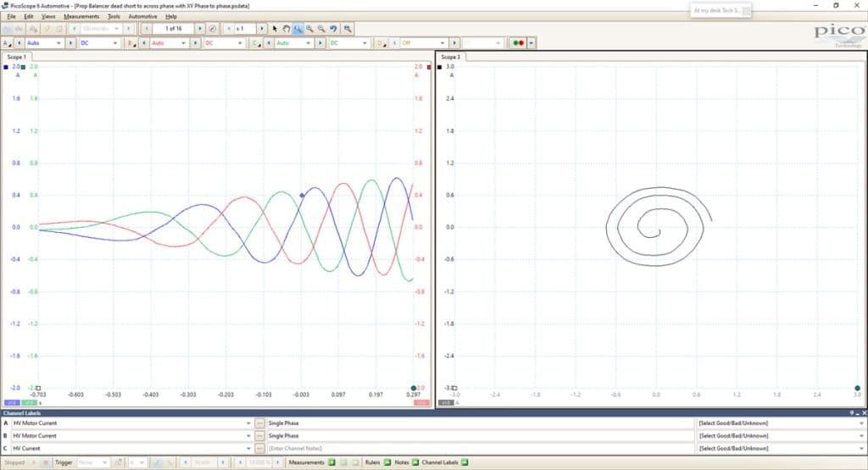
Task: Open Channel A coupling DC dropdown
Action: point(99,43)
